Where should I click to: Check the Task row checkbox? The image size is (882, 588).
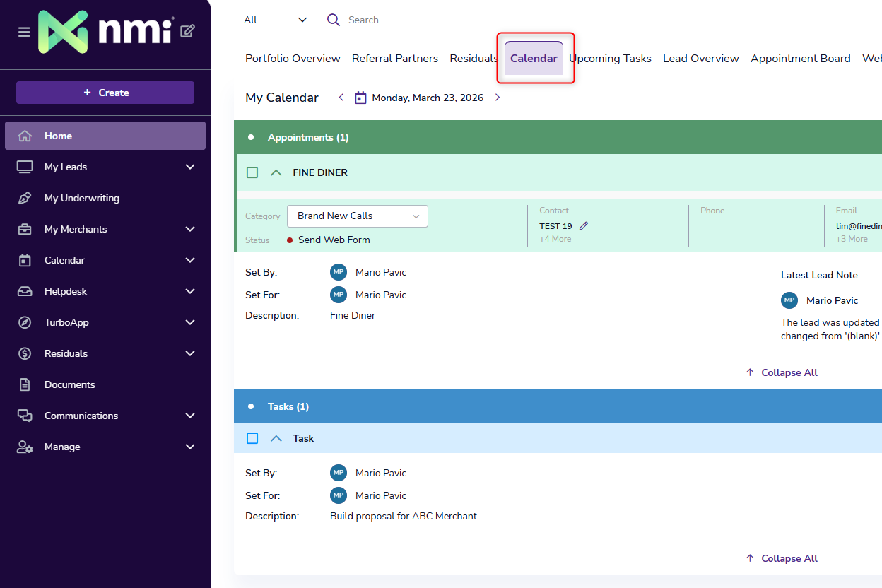(252, 438)
